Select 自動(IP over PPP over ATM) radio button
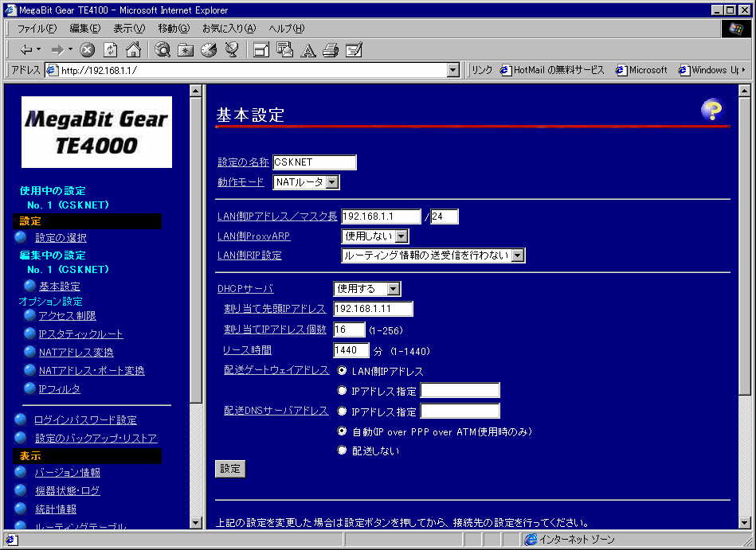Image resolution: width=756 pixels, height=550 pixels. (342, 431)
